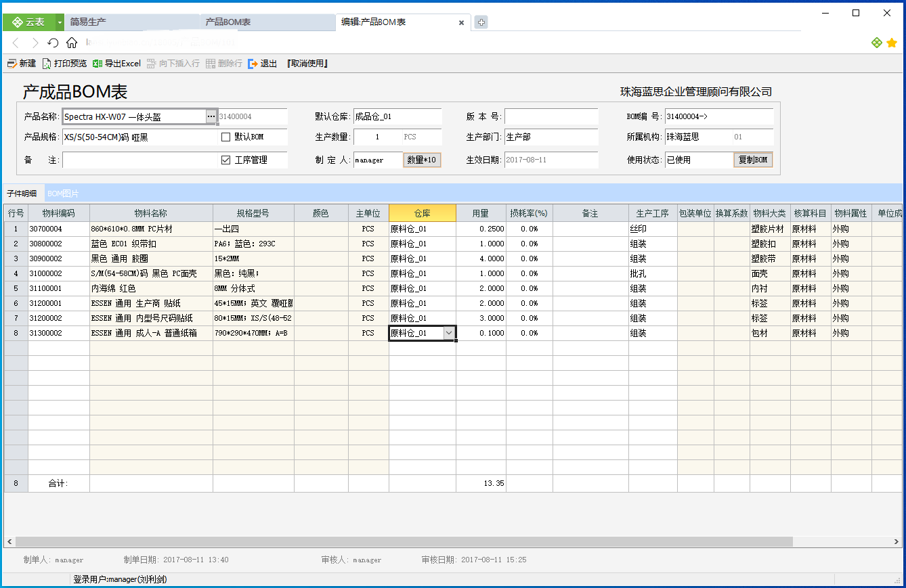Expand the 仓库 dropdown in row 8

tap(449, 333)
